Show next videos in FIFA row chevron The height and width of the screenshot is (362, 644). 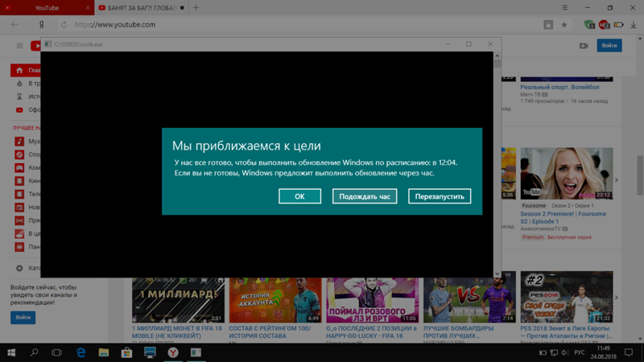tap(616, 297)
